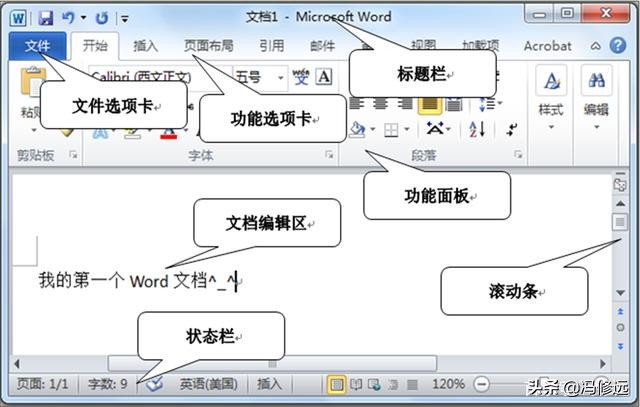Viewport: 640px width, 407px height.
Task: Toggle 插入 overtype mode in status bar
Action: 269,384
